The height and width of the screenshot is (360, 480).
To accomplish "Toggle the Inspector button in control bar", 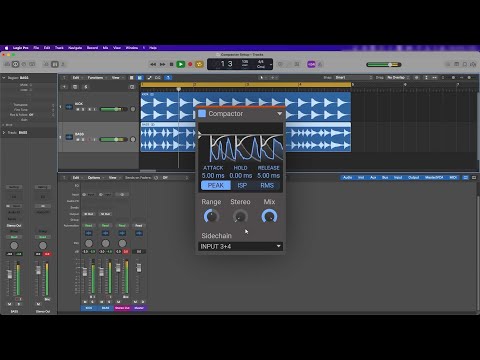I will pyautogui.click(x=15, y=64).
